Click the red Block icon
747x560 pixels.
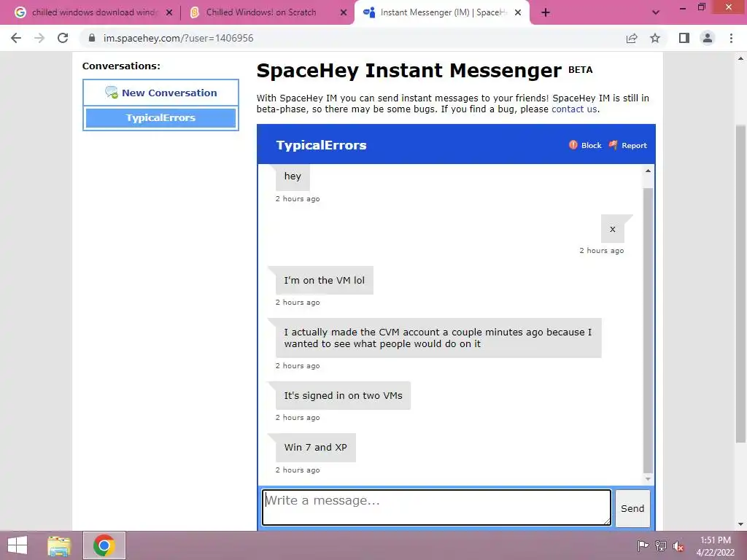coord(573,145)
